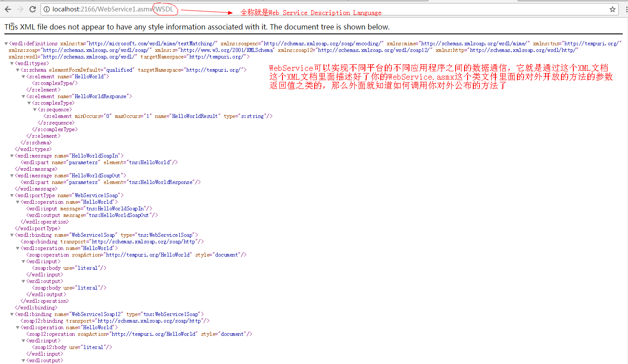
Task: Collapse the wsdl:definitions root node
Action: click(6, 44)
